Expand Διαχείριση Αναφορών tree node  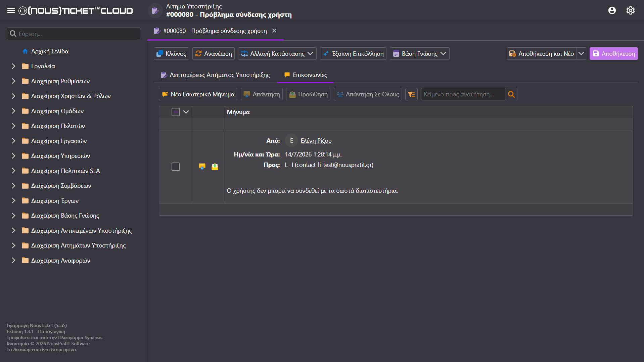[x=13, y=261]
